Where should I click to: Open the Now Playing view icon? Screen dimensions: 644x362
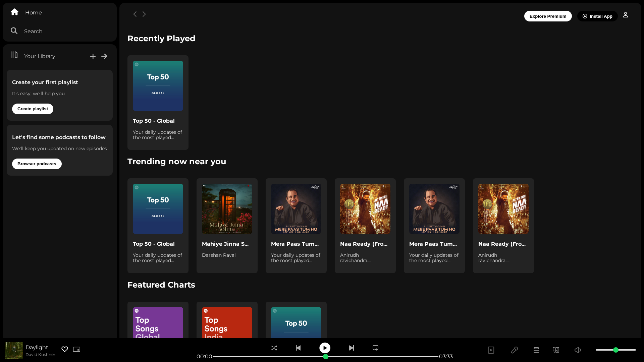[491, 350]
